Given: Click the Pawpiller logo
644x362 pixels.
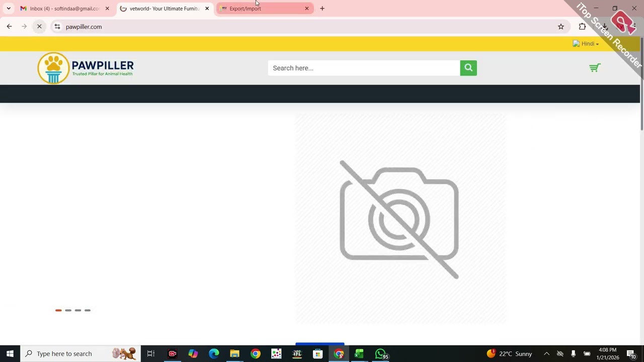Looking at the screenshot, I should pyautogui.click(x=86, y=68).
